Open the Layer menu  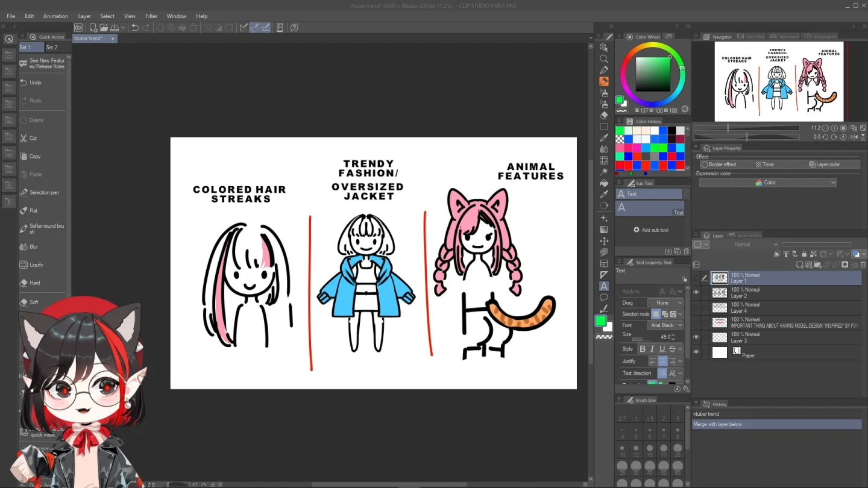[84, 16]
